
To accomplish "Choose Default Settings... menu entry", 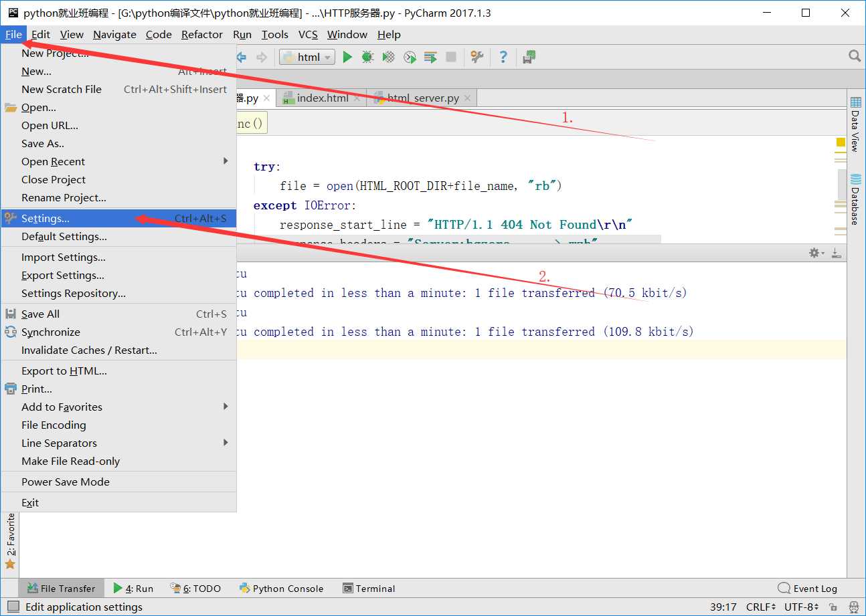I will (118, 236).
